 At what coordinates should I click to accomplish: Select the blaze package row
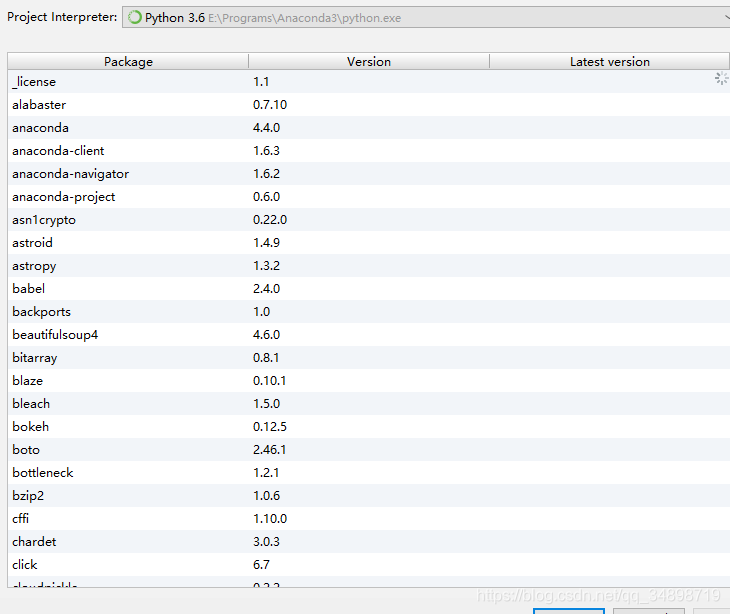point(369,381)
